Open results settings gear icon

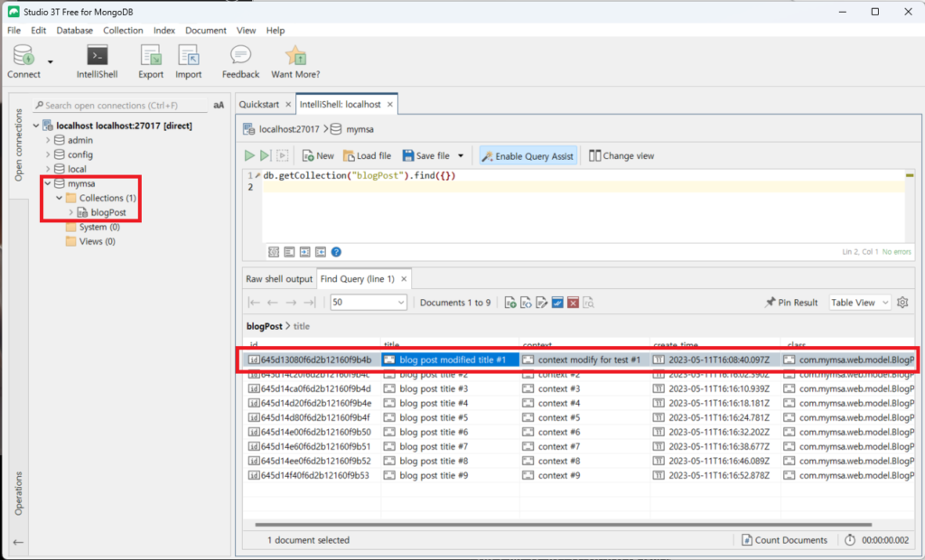coord(902,303)
